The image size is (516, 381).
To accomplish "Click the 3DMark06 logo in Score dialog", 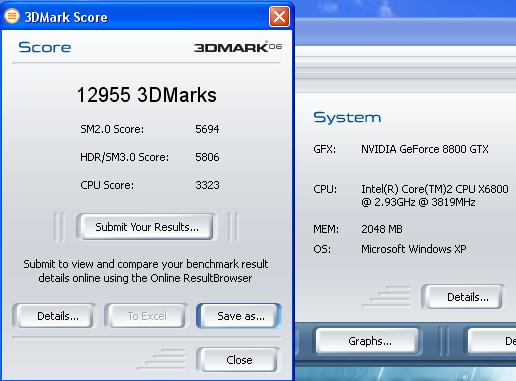I will pyautogui.click(x=238, y=47).
